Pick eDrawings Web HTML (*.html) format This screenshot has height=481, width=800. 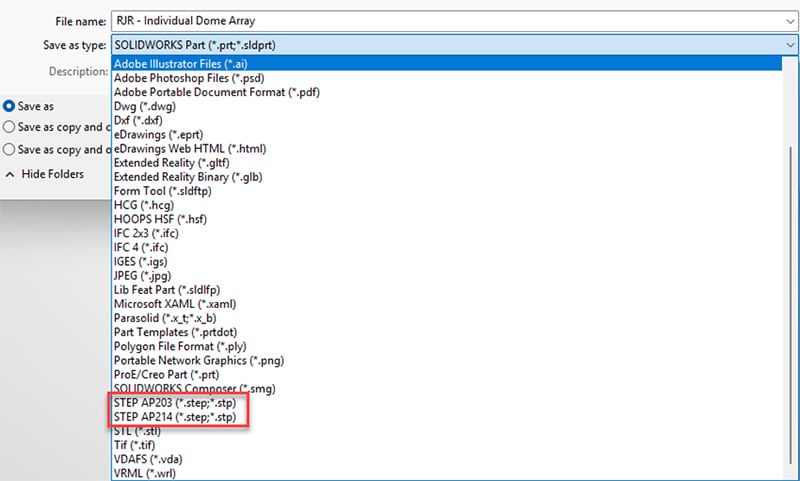coord(446,148)
